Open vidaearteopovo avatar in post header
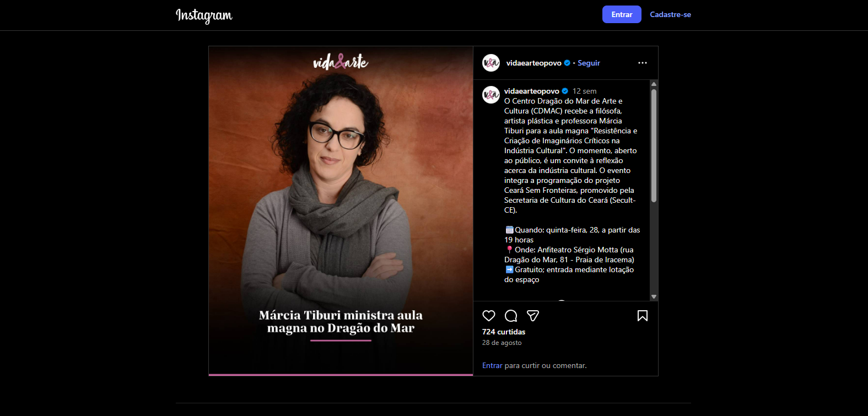The width and height of the screenshot is (868, 416). (491, 63)
